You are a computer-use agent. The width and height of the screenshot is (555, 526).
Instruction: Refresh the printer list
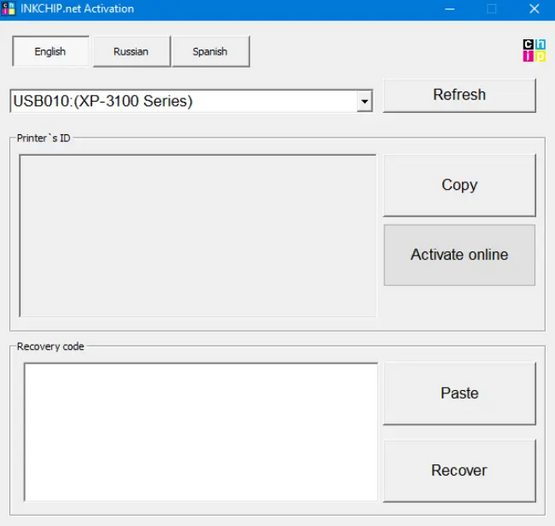(459, 95)
